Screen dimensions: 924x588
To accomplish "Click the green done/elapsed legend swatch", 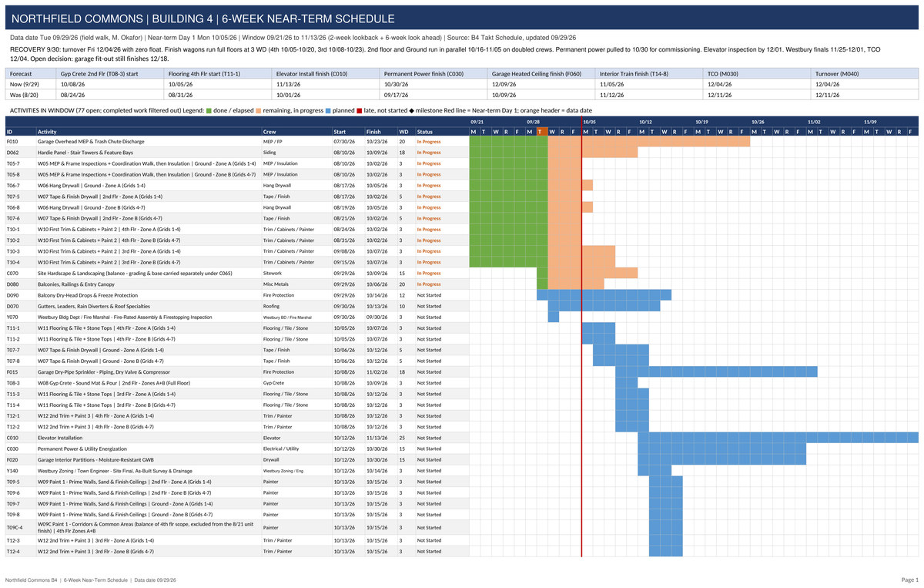I will (x=209, y=110).
